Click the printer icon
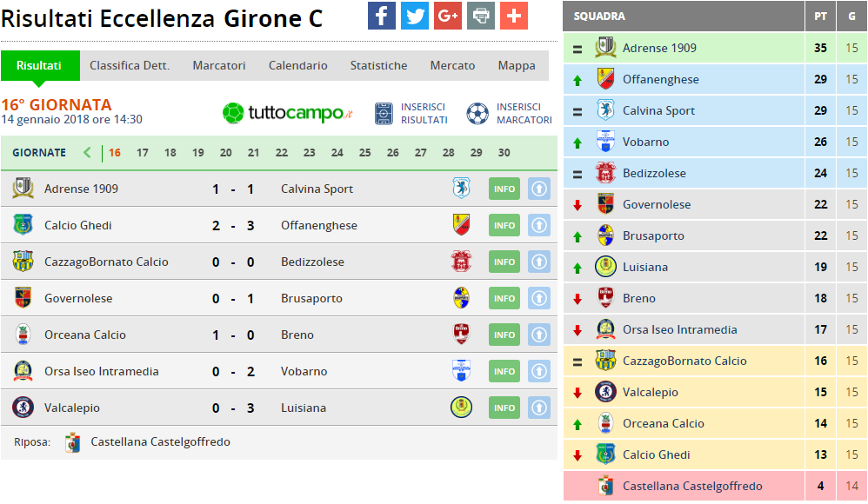This screenshot has width=868, height=504. coord(481,16)
